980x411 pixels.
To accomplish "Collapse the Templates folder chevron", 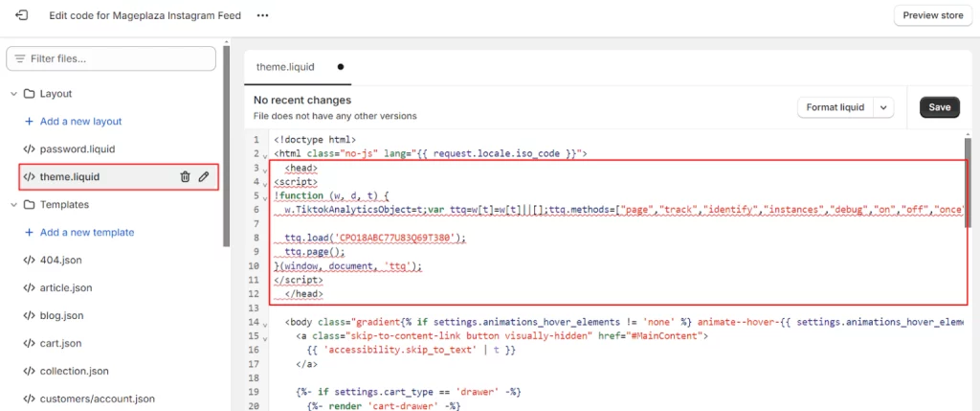I will (13, 205).
